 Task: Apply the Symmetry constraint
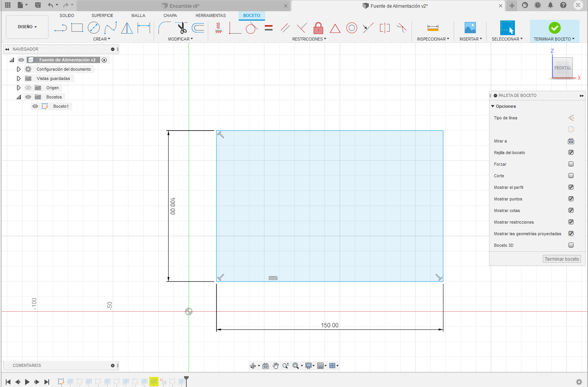coord(385,28)
